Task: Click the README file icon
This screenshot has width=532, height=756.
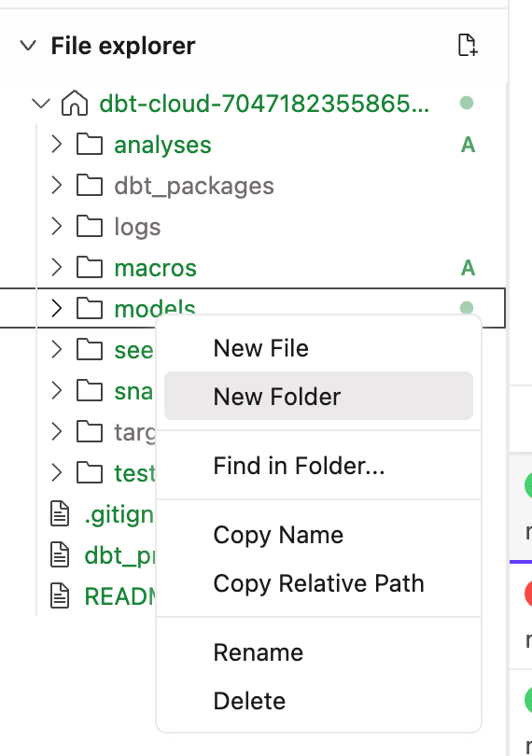Action: [x=61, y=595]
